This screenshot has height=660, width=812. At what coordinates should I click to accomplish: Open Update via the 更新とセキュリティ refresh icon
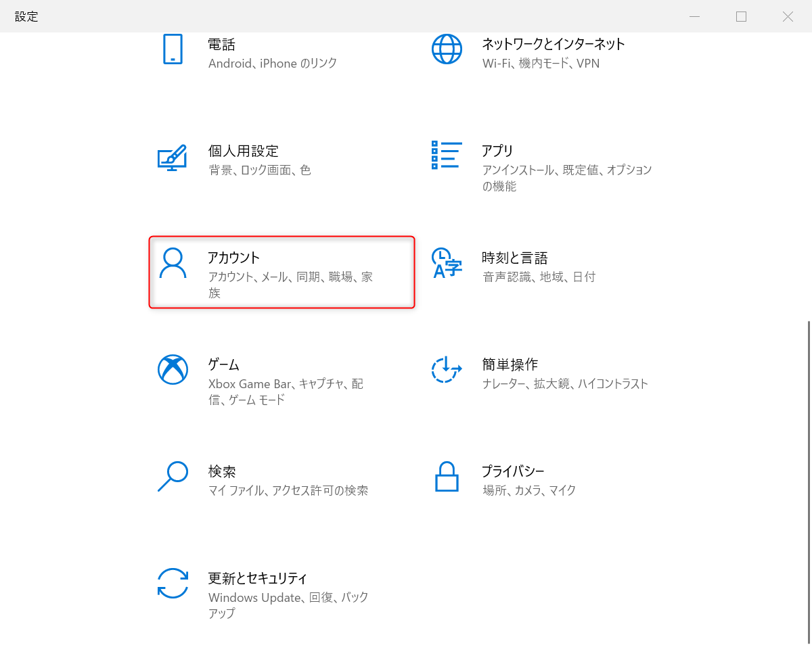coord(173,583)
